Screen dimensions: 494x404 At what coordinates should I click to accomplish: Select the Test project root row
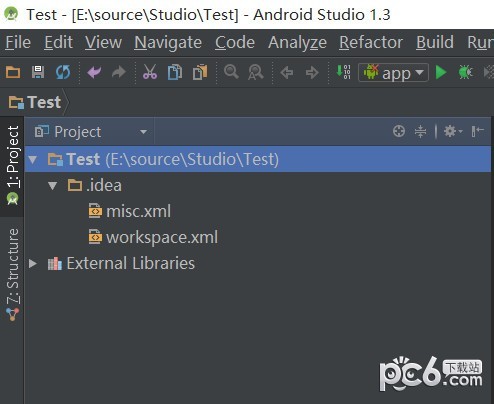(258, 159)
